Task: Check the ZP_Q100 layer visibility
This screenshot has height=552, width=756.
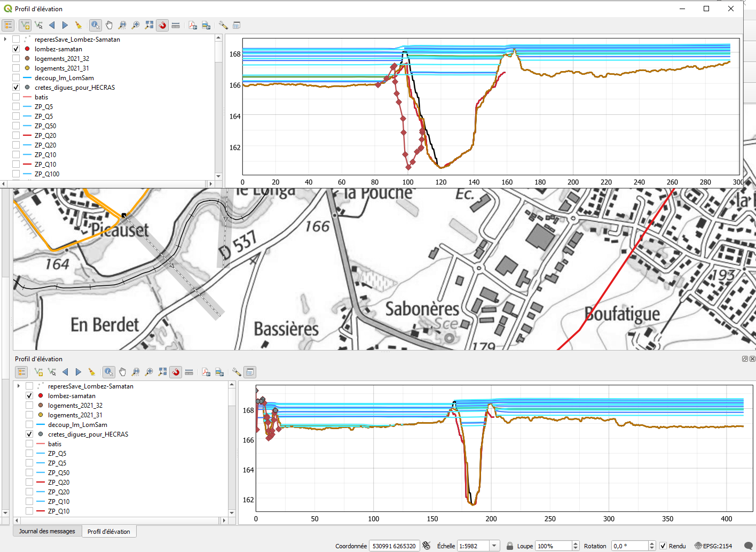Action: pos(15,174)
